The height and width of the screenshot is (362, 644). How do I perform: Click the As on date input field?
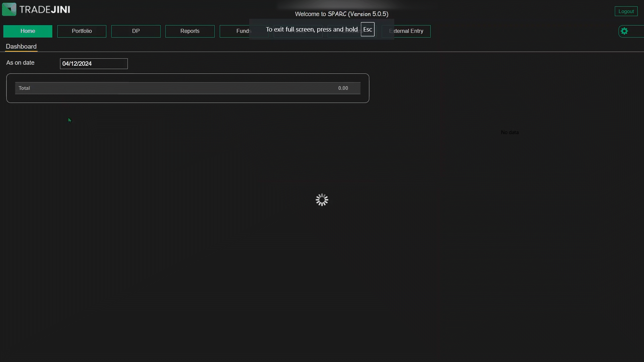(x=94, y=64)
